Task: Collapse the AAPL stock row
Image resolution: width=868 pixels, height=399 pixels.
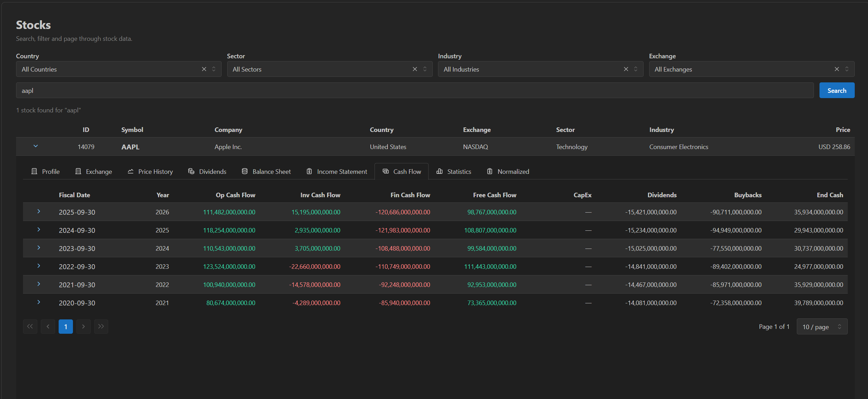Action: pos(36,146)
